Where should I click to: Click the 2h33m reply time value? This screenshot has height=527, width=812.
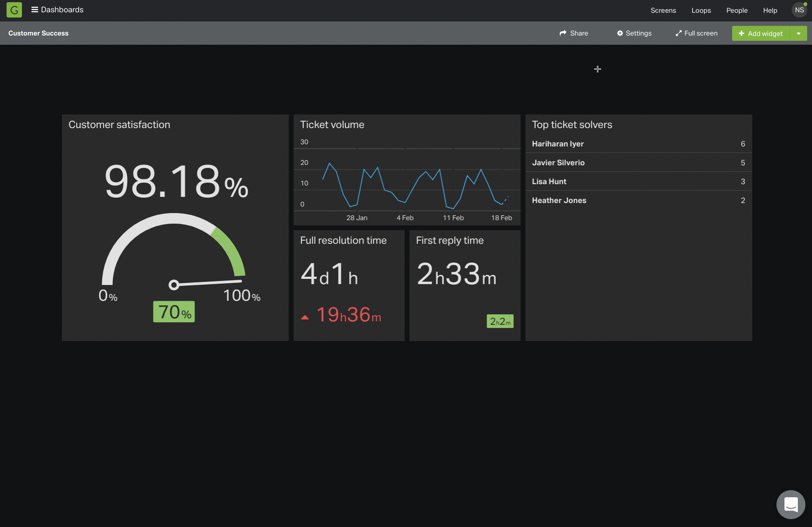456,274
